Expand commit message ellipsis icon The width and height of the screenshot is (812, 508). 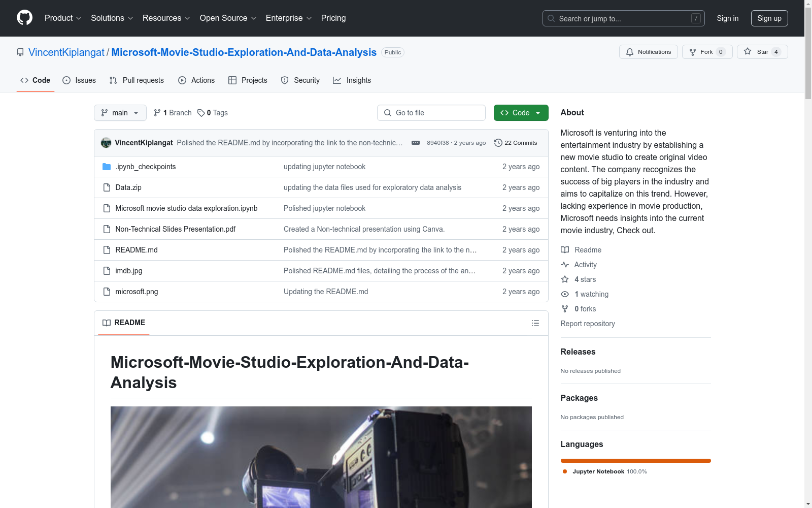(416, 143)
